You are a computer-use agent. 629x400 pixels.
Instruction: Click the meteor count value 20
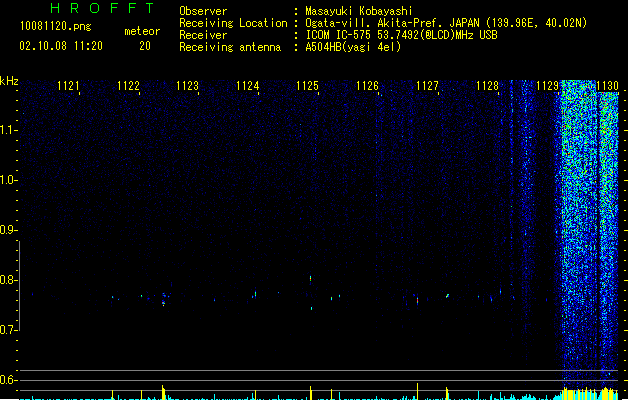pyautogui.click(x=145, y=46)
